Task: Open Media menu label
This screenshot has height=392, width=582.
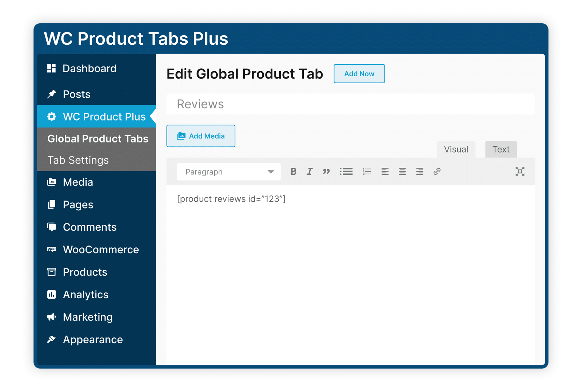Action: (x=78, y=182)
